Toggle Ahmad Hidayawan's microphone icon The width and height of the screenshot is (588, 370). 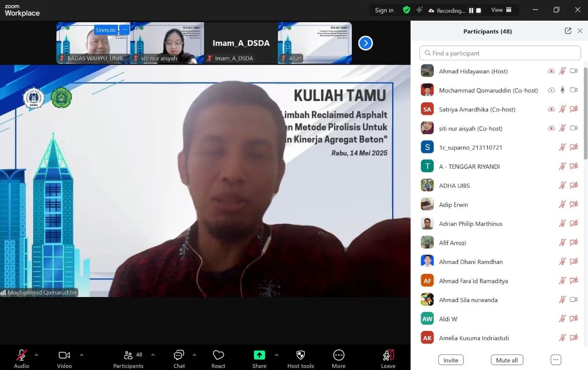coord(562,71)
